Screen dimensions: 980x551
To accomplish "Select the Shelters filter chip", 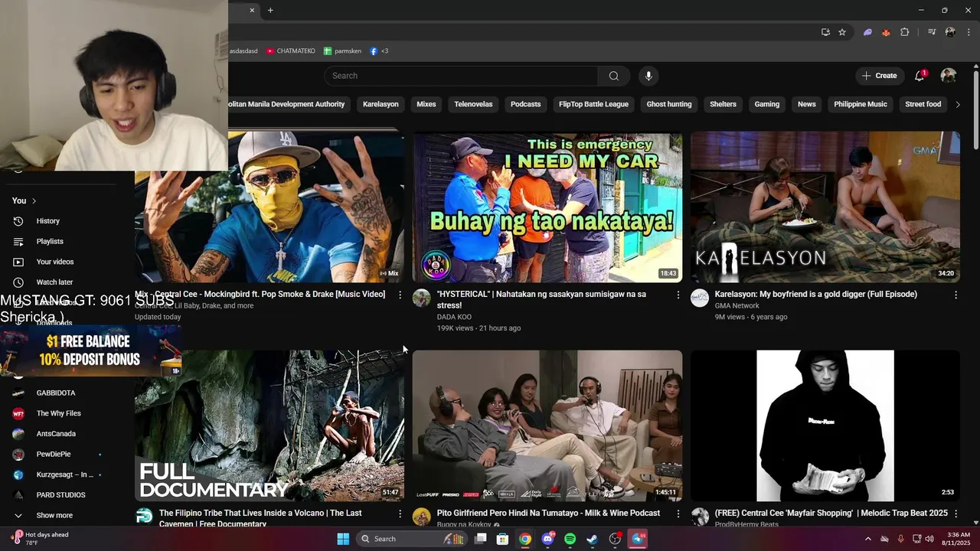I will (723, 104).
